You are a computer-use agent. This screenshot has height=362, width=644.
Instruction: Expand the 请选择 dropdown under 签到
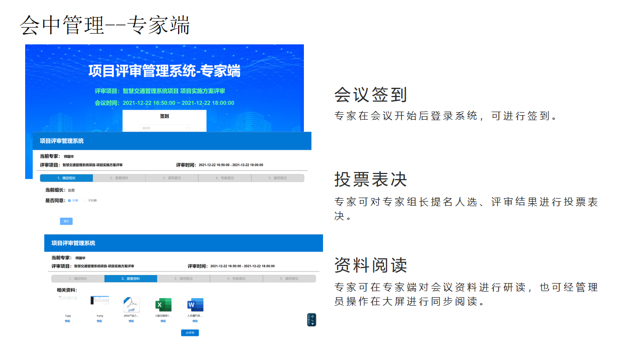pos(165,128)
